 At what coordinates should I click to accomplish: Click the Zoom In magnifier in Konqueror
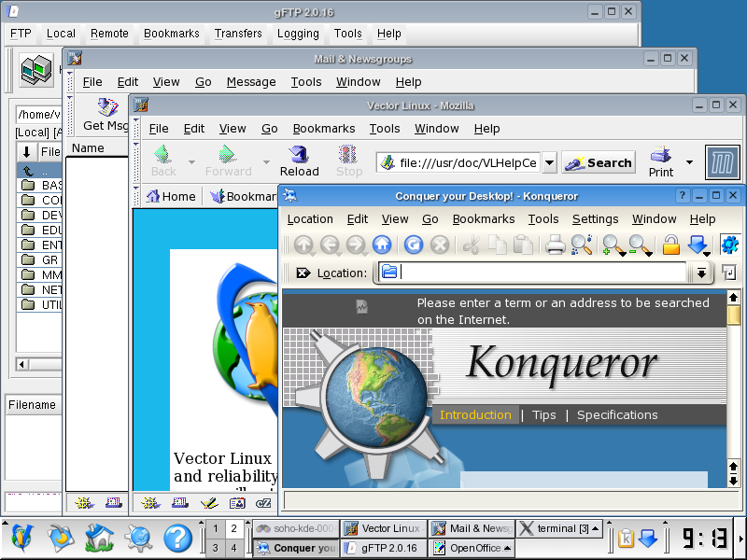coord(613,245)
